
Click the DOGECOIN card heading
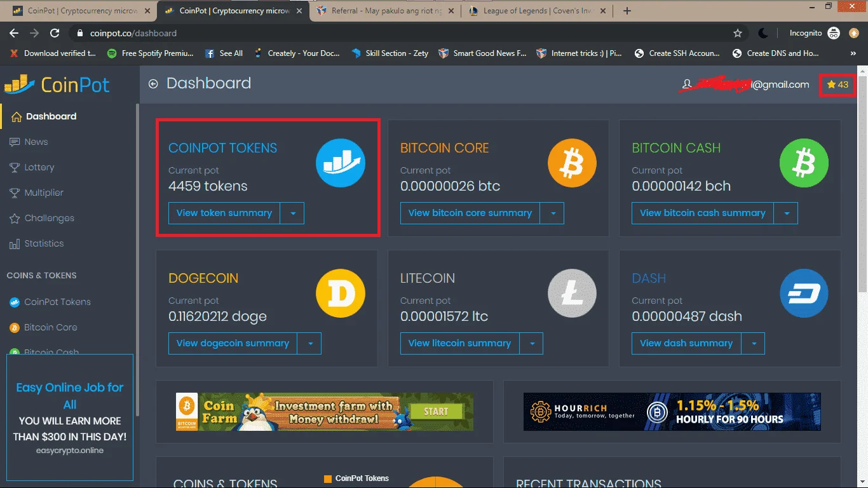[x=203, y=278]
